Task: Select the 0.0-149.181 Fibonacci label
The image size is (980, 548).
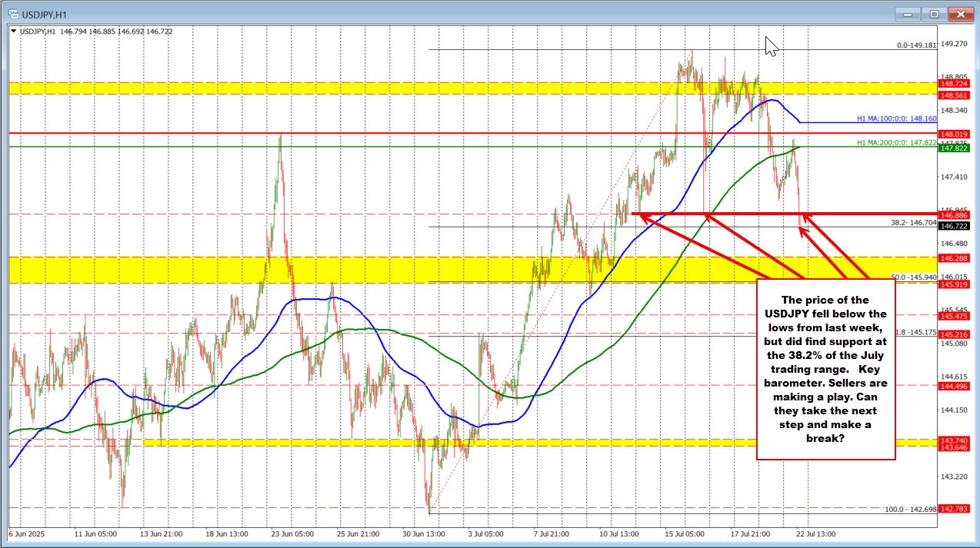Action: (x=917, y=45)
